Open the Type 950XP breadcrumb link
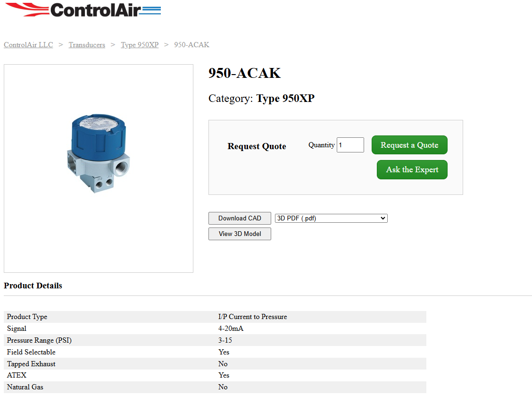Screen dimensions: 532x404 point(140,45)
